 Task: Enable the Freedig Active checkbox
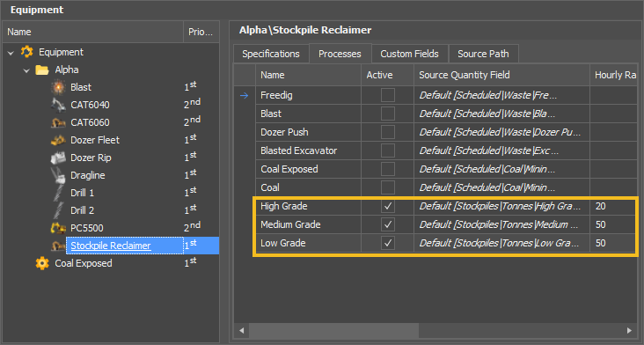tap(388, 95)
